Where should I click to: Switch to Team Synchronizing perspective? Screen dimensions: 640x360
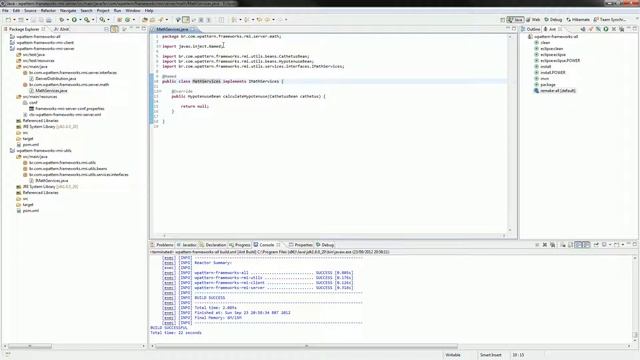click(610, 20)
